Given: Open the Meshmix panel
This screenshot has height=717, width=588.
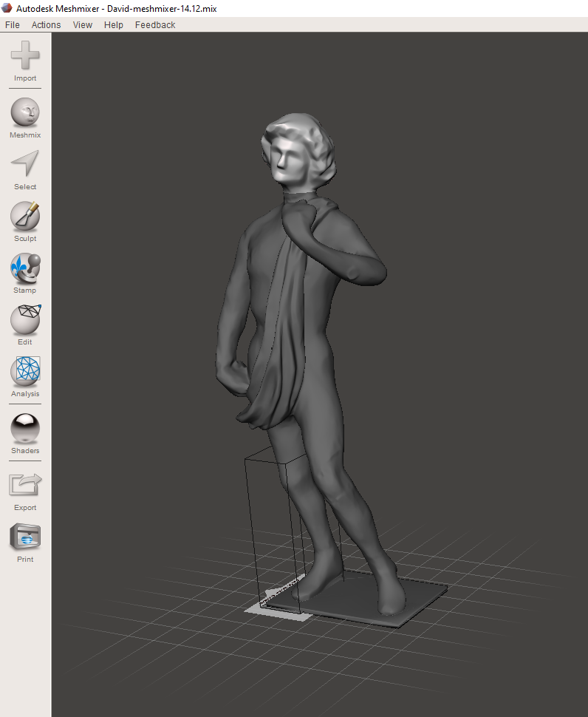Looking at the screenshot, I should [25, 118].
